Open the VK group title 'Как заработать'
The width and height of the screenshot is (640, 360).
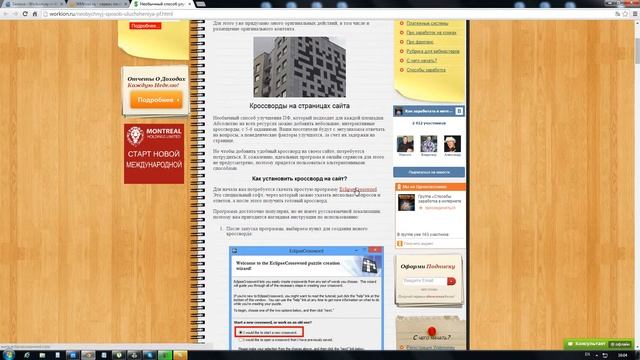coord(428,111)
